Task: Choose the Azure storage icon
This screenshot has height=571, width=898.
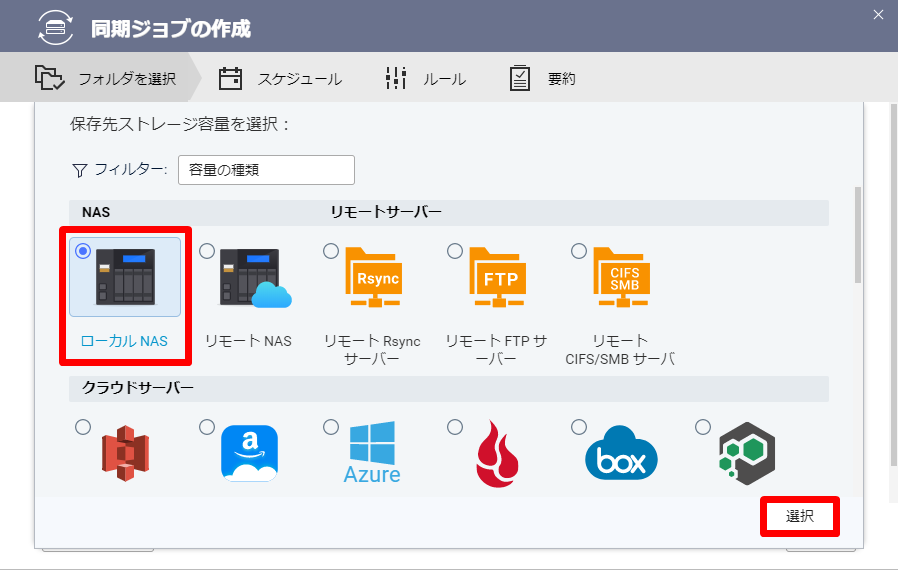Action: [372, 452]
